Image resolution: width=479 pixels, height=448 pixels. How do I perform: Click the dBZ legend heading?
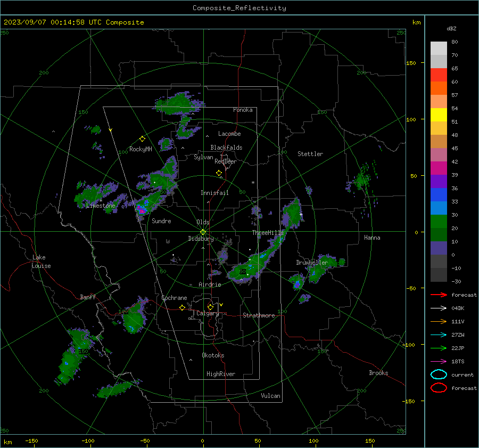451,29
